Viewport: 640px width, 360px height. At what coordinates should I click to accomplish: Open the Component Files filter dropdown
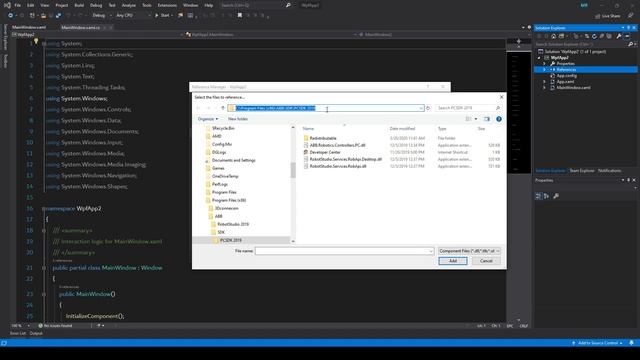point(469,251)
